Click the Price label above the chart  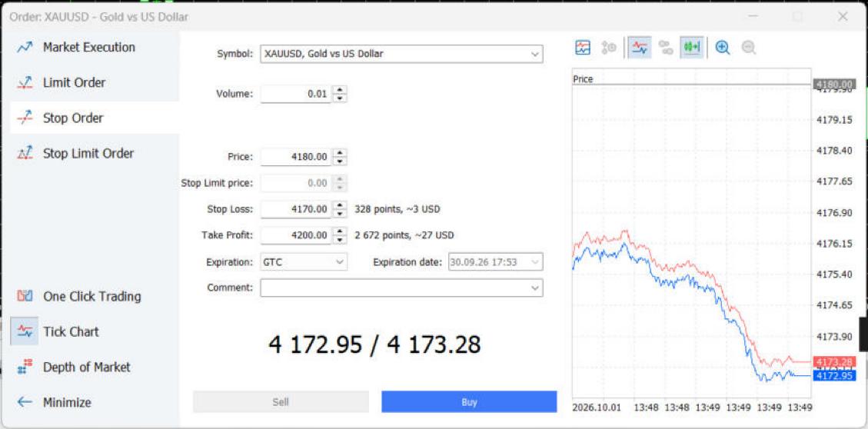coord(583,79)
